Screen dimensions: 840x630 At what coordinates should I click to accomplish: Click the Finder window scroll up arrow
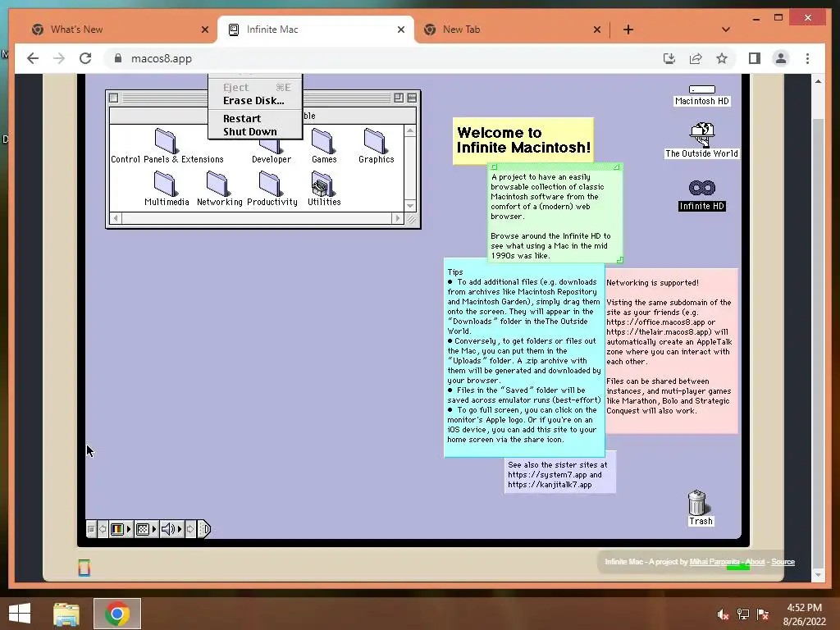(410, 130)
